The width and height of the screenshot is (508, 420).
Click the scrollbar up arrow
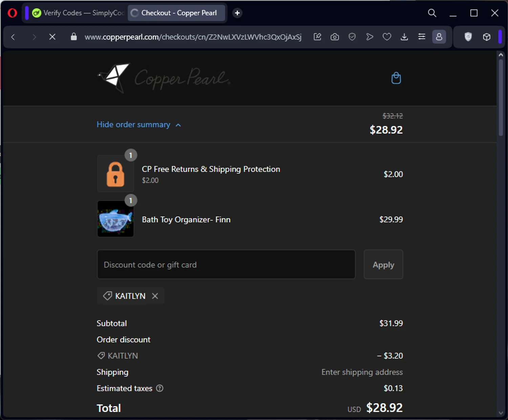point(501,55)
